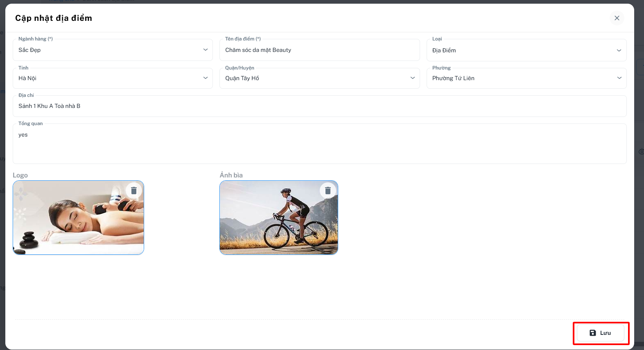Delete the Ảnh bìa cover image via its trash icon
The image size is (644, 350).
pyautogui.click(x=328, y=191)
